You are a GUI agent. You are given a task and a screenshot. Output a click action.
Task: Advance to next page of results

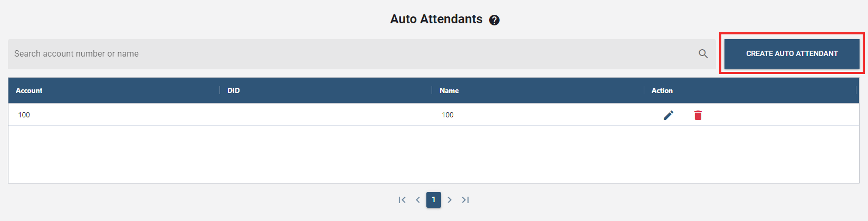pos(450,200)
